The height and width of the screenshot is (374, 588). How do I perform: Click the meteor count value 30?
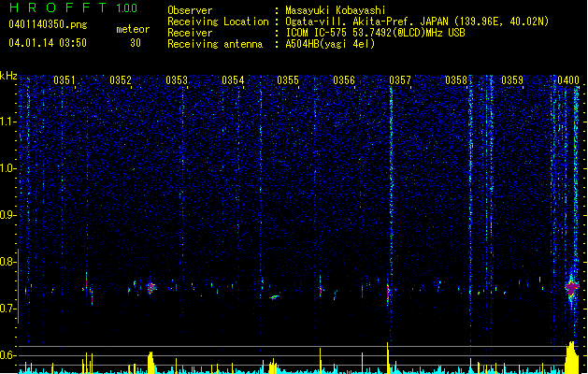(136, 43)
